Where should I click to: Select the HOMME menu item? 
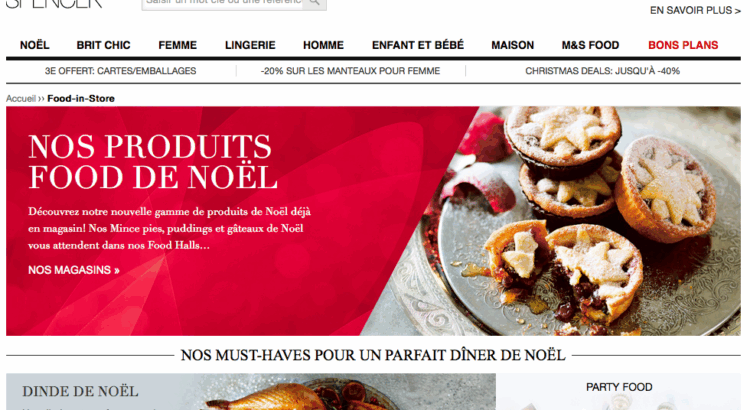(x=323, y=45)
